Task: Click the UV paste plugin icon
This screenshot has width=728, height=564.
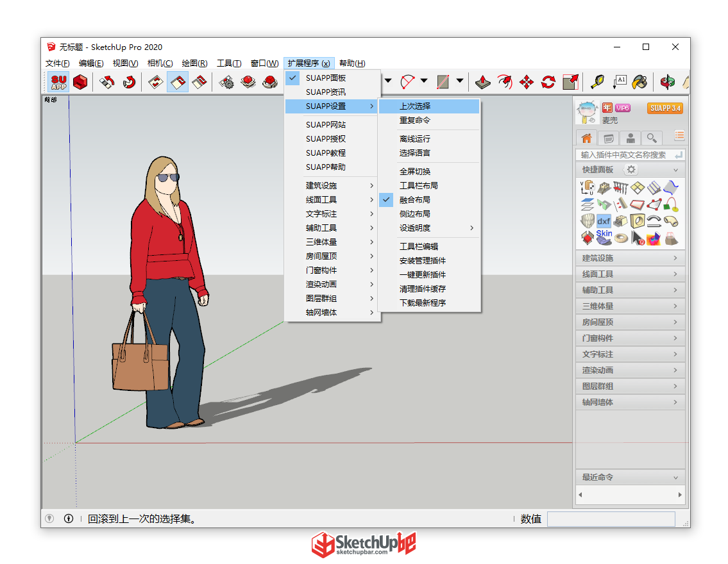Action: [587, 188]
